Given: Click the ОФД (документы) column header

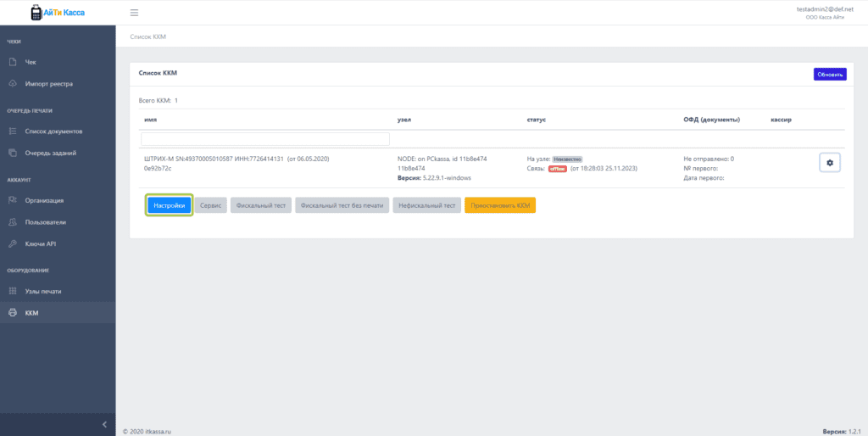Looking at the screenshot, I should 712,120.
